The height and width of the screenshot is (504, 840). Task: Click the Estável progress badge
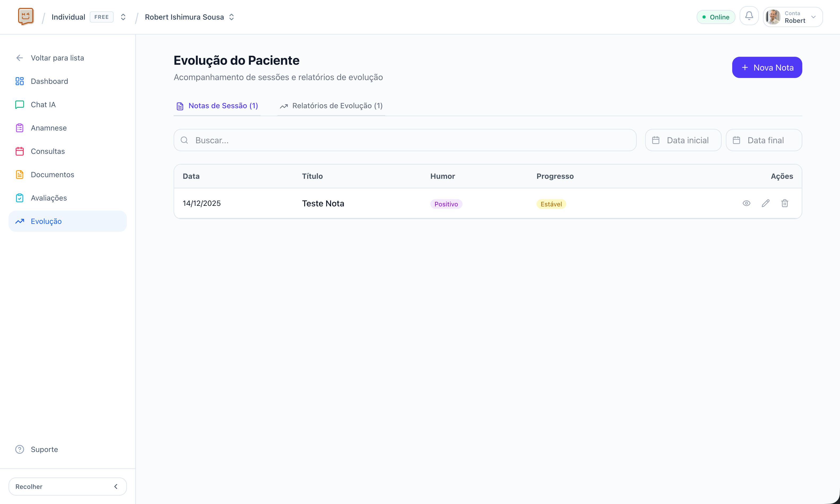tap(551, 204)
